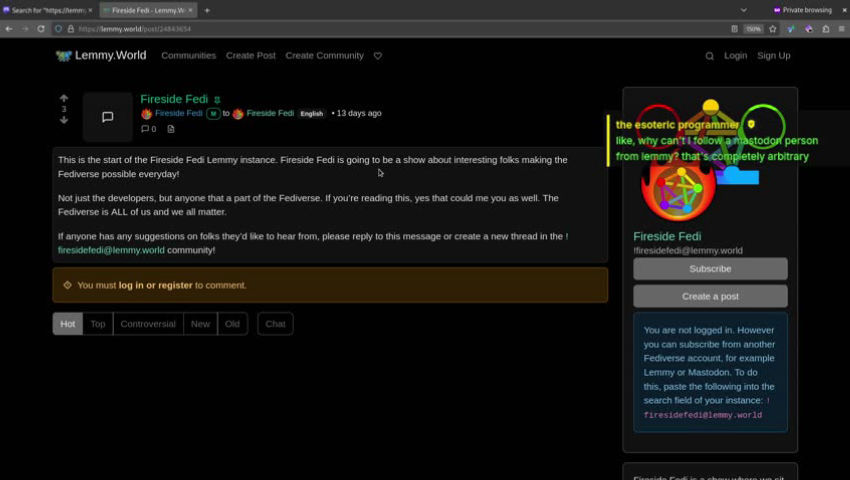The height and width of the screenshot is (480, 850).
Task: Open browser hamburger menu
Action: tap(841, 29)
